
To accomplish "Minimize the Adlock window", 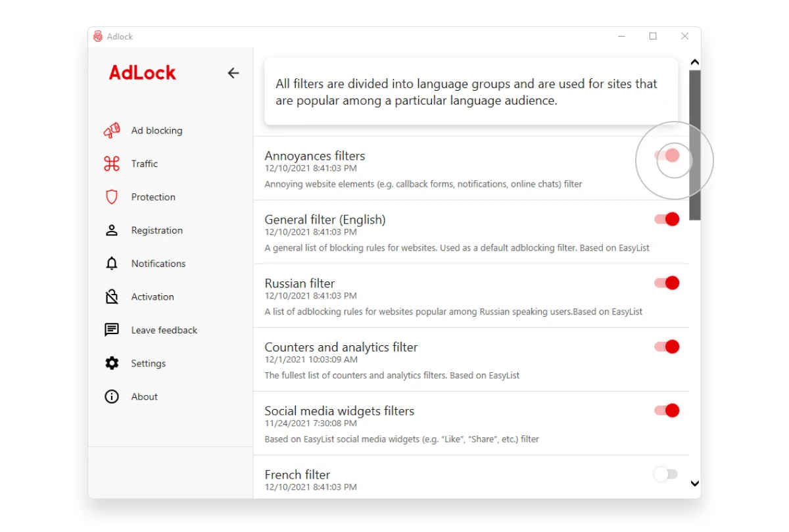I will coord(621,36).
